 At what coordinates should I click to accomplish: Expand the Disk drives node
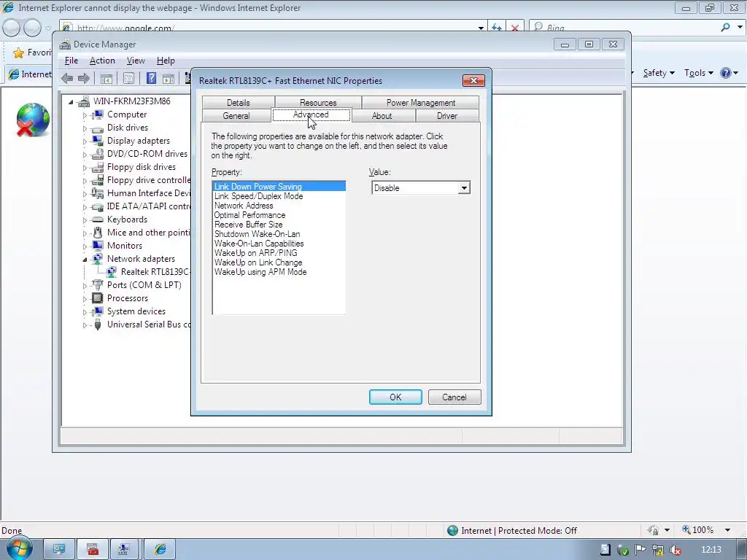85,128
